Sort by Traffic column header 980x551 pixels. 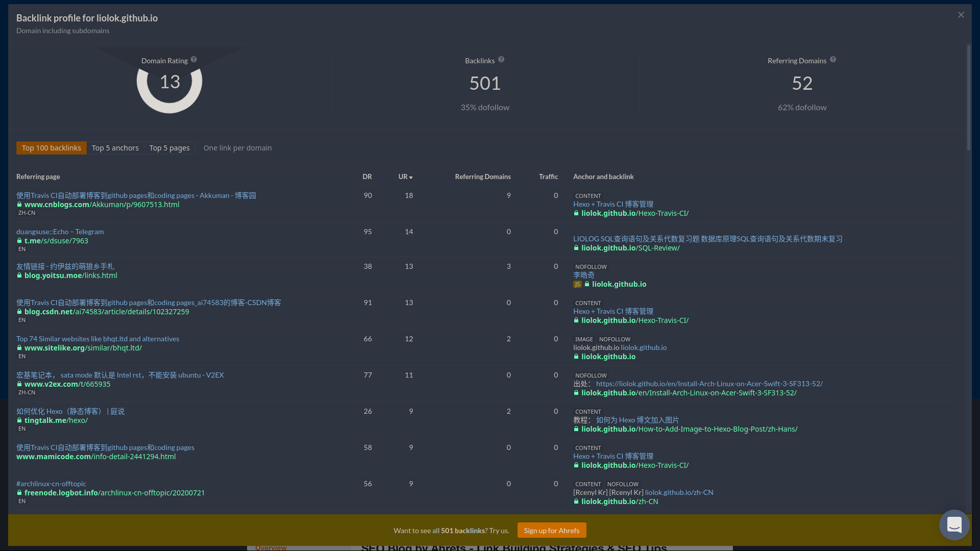tap(548, 177)
